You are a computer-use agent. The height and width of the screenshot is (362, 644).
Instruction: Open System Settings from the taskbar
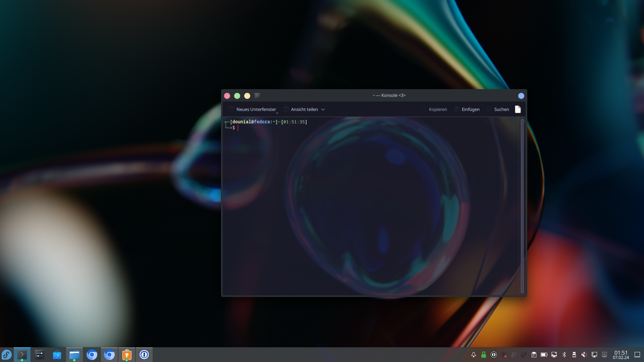[x=40, y=355]
